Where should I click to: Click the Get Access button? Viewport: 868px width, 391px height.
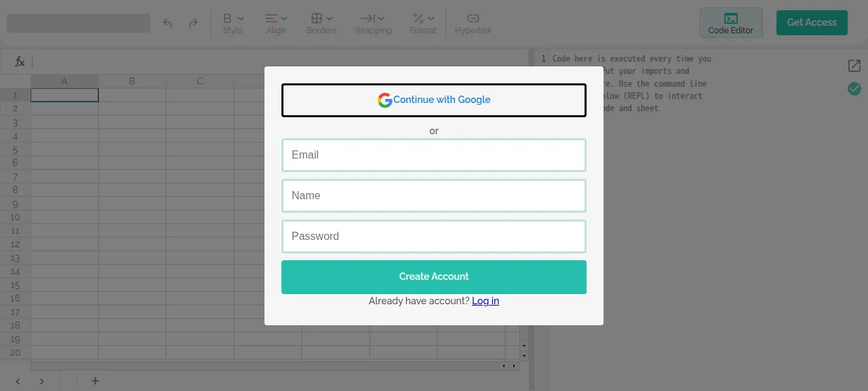click(812, 22)
